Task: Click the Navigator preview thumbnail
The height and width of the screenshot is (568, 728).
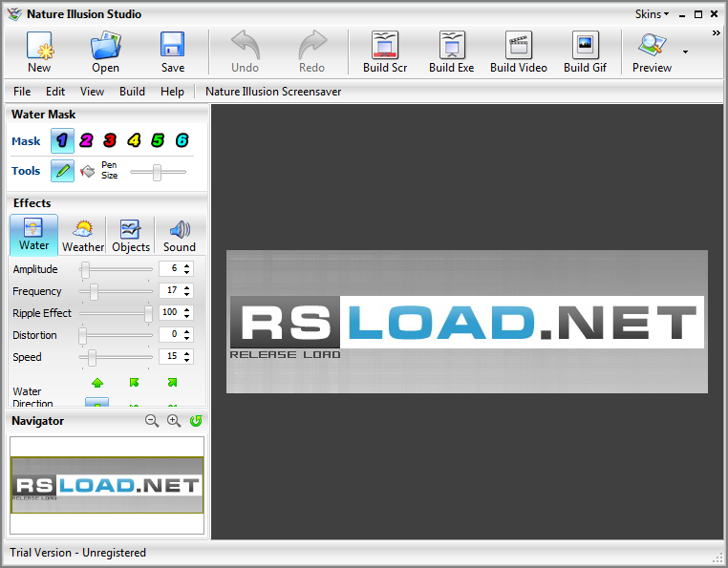Action: [x=107, y=485]
